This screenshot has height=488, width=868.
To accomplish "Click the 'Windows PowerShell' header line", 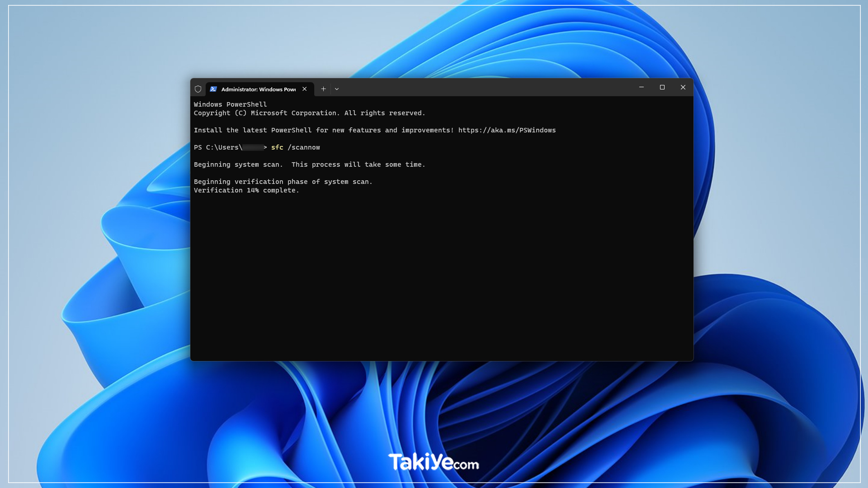I will (231, 104).
